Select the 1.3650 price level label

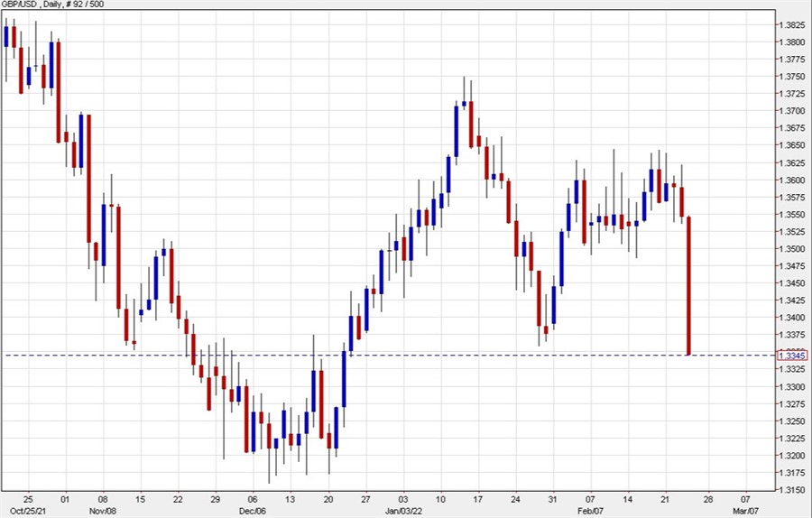(x=792, y=145)
